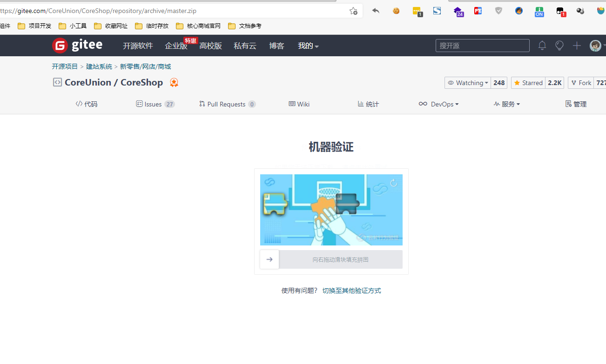
Task: Click the bookmark star icon in address bar
Action: click(x=353, y=11)
